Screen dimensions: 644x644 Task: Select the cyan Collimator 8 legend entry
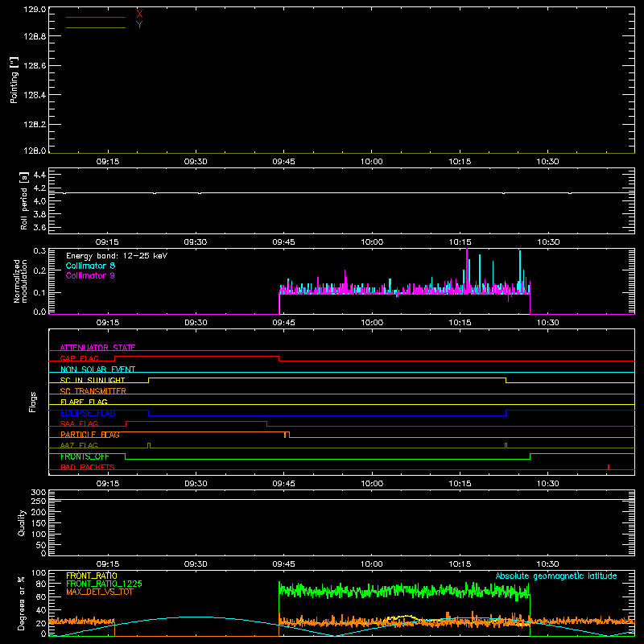coord(90,266)
